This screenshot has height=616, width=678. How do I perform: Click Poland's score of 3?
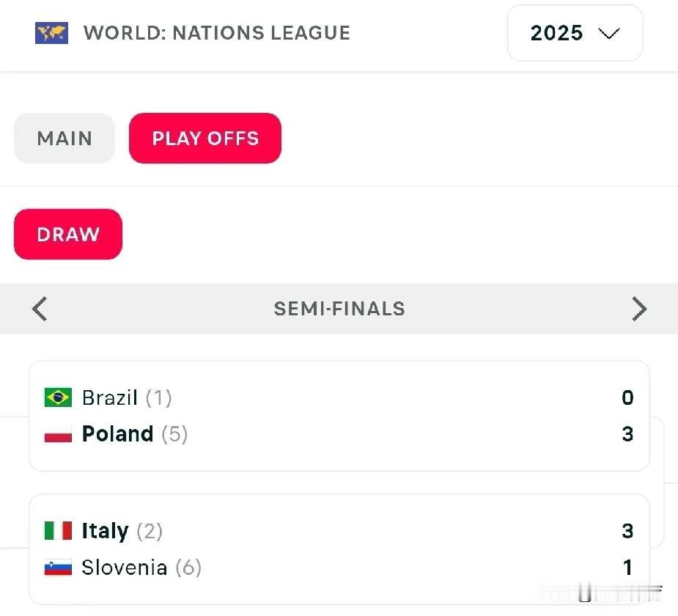[x=628, y=434]
